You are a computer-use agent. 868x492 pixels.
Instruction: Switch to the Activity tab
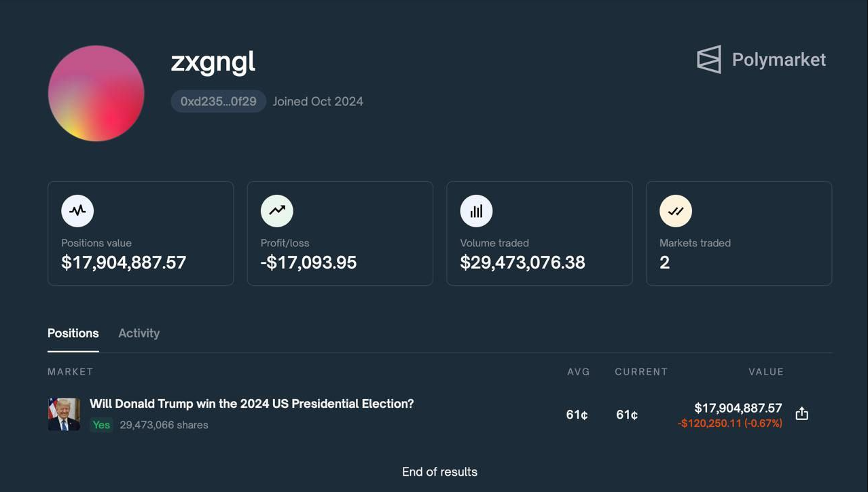point(139,333)
